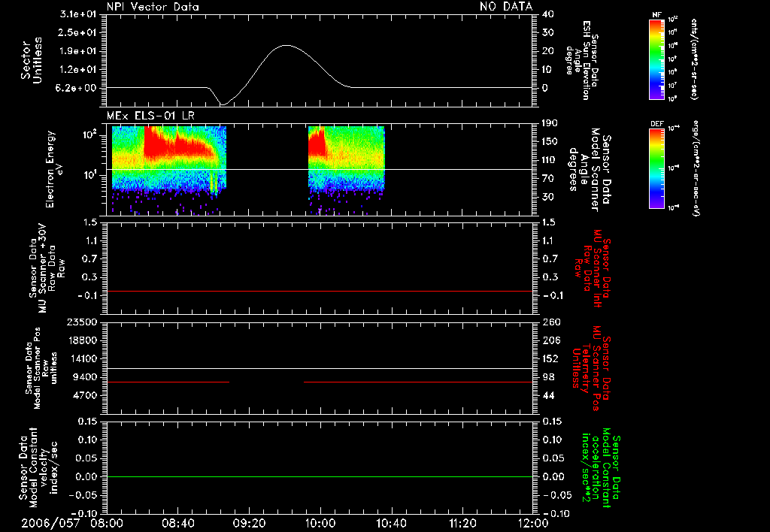770x532 pixels.
Task: Click the "08:40" time axis label
Action: pos(177,523)
